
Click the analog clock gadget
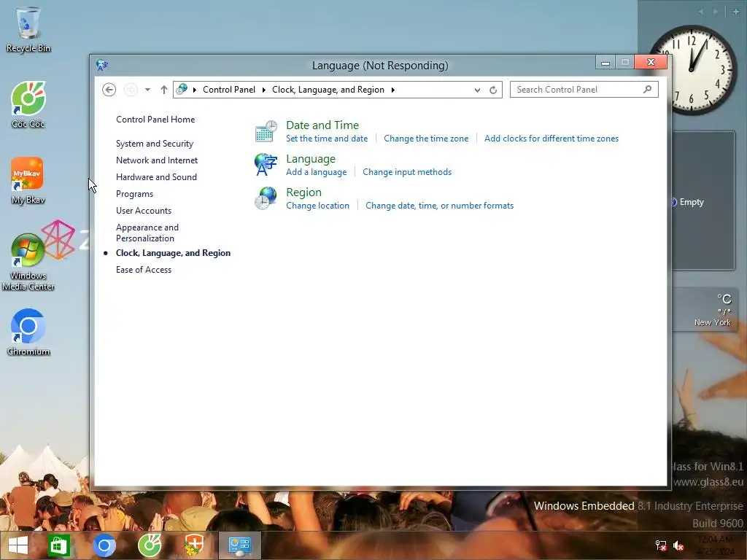pos(692,69)
